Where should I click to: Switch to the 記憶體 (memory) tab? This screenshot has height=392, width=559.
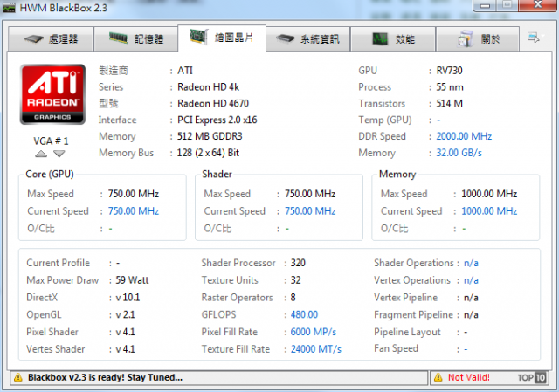click(x=135, y=38)
